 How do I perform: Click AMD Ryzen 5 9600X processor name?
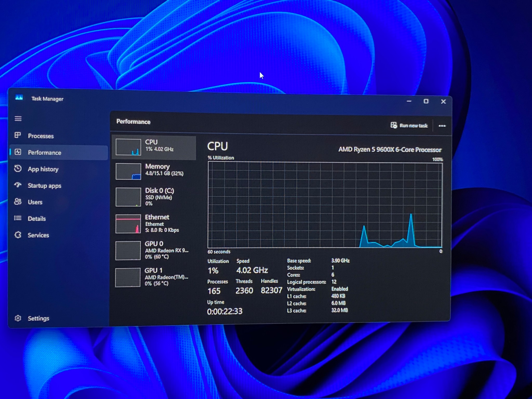390,150
